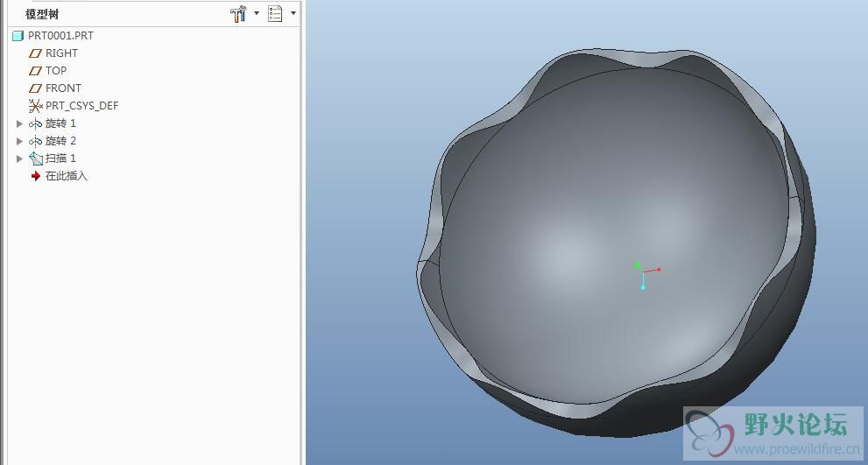Image resolution: width=868 pixels, height=465 pixels.
Task: Open the model tree settings (hammer) icon
Action: [x=238, y=14]
